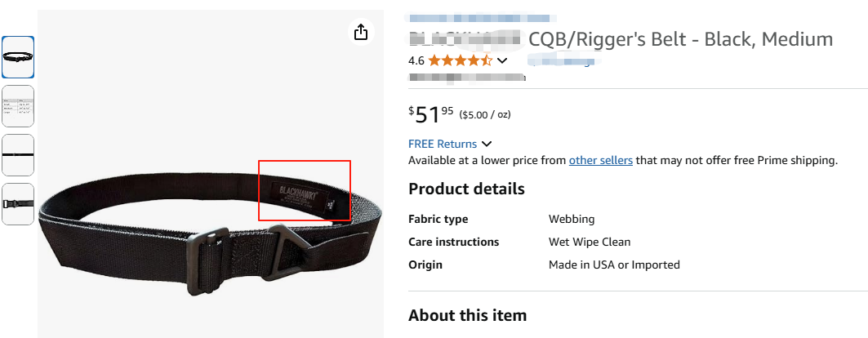
Task: Open the size chart thumbnail
Action: [x=18, y=106]
